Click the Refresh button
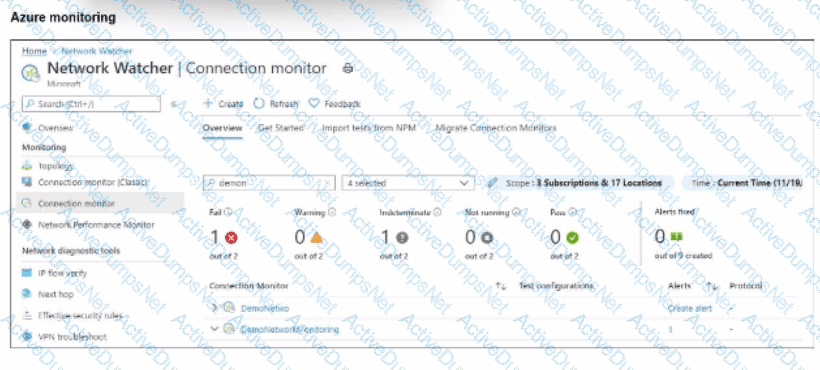Image resolution: width=820 pixels, height=370 pixels. tap(276, 104)
